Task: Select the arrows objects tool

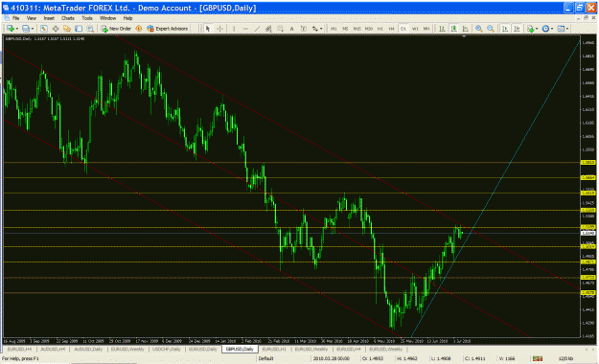Action: tap(314, 29)
